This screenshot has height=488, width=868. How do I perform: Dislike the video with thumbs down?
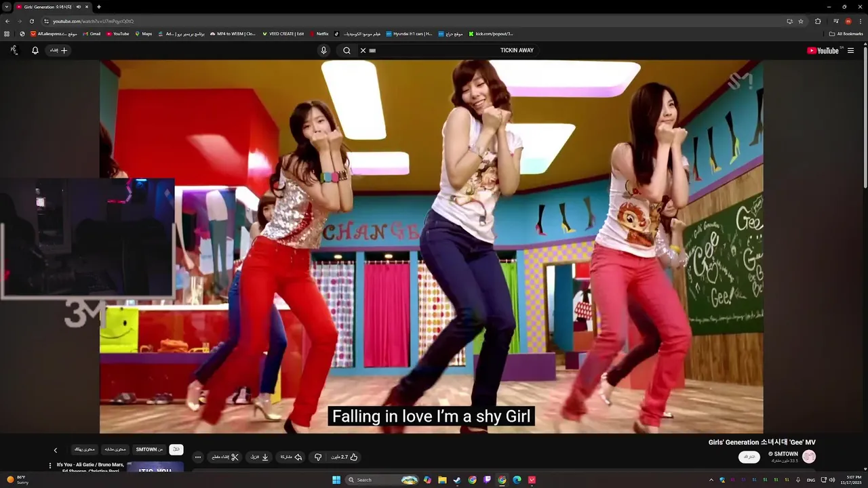click(x=318, y=457)
